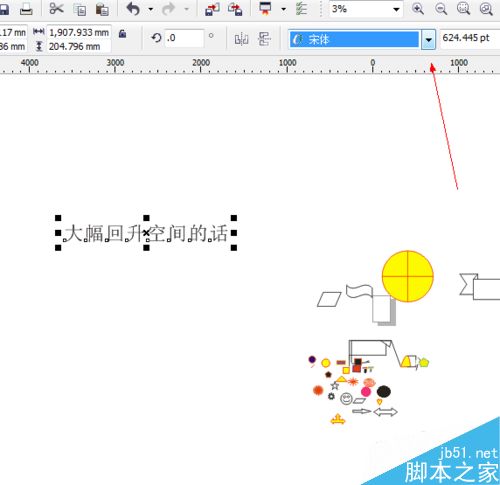Click the Zoom Out magnifier icon
500x485 pixels.
click(x=441, y=9)
